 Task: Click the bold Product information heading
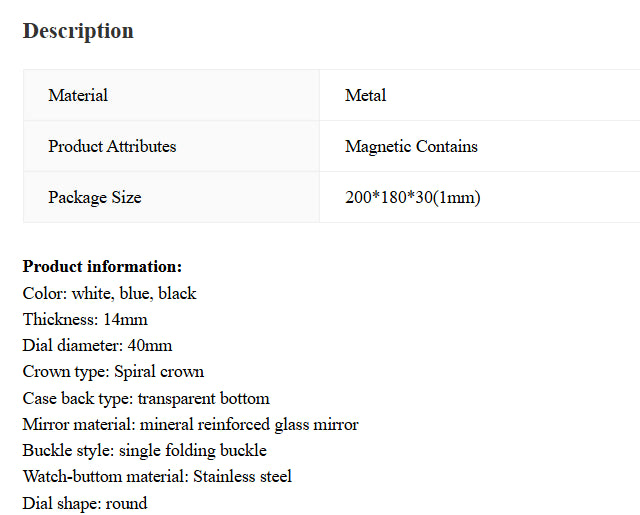point(102,267)
